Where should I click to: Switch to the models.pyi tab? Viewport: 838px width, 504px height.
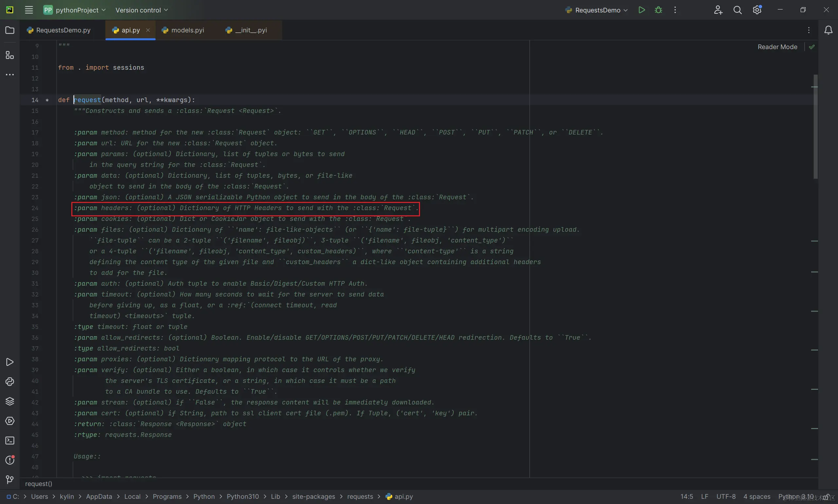point(187,30)
